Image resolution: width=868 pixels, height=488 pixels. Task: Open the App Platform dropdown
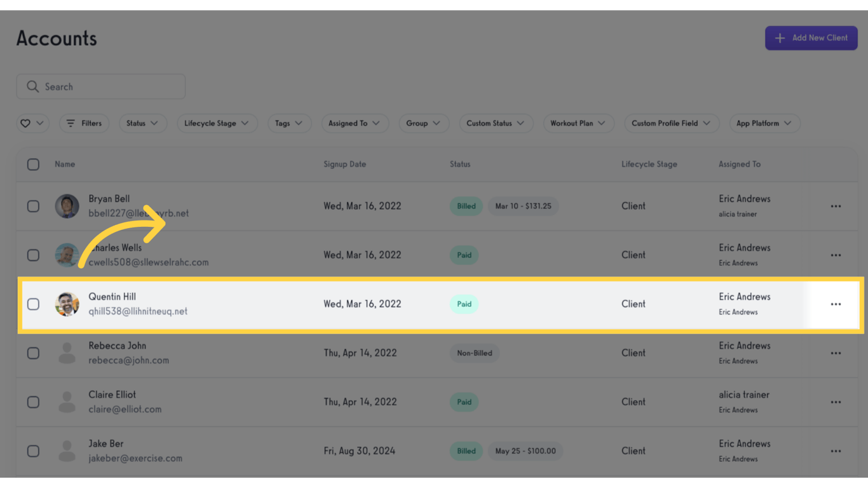pos(764,123)
